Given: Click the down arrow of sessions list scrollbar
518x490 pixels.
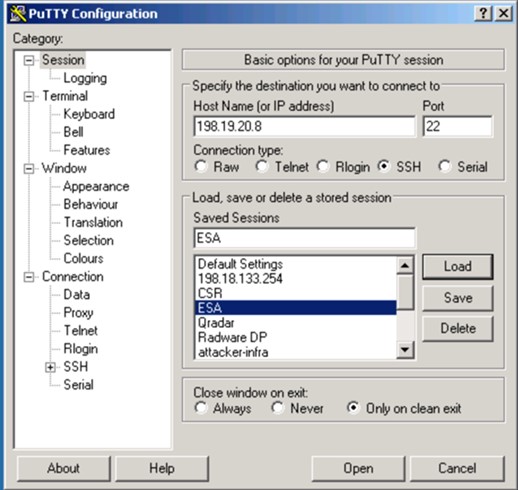Looking at the screenshot, I should (x=405, y=349).
